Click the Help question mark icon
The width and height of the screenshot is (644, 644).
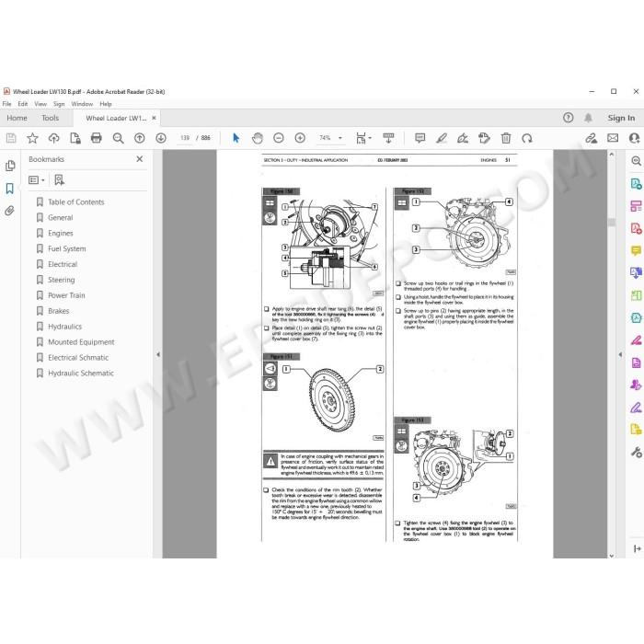pos(568,118)
